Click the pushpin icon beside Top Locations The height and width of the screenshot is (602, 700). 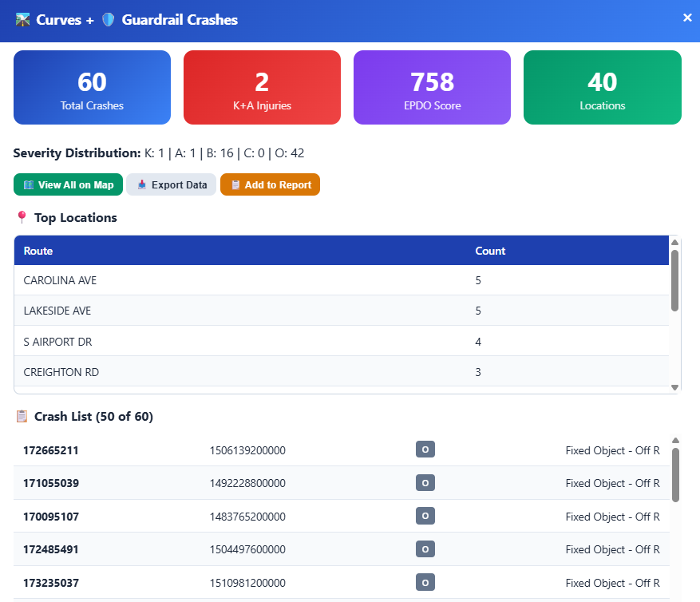(22, 217)
